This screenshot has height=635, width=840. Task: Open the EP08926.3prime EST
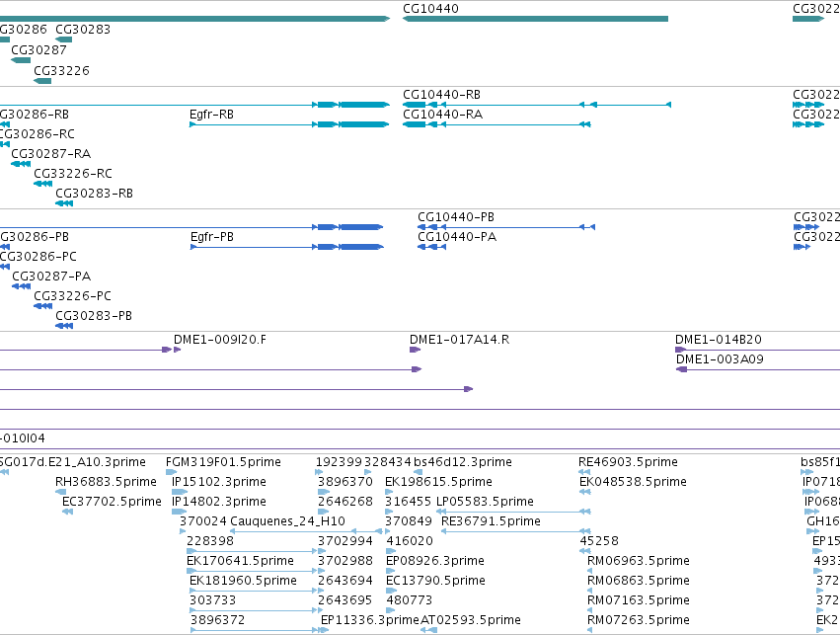[x=390, y=571]
